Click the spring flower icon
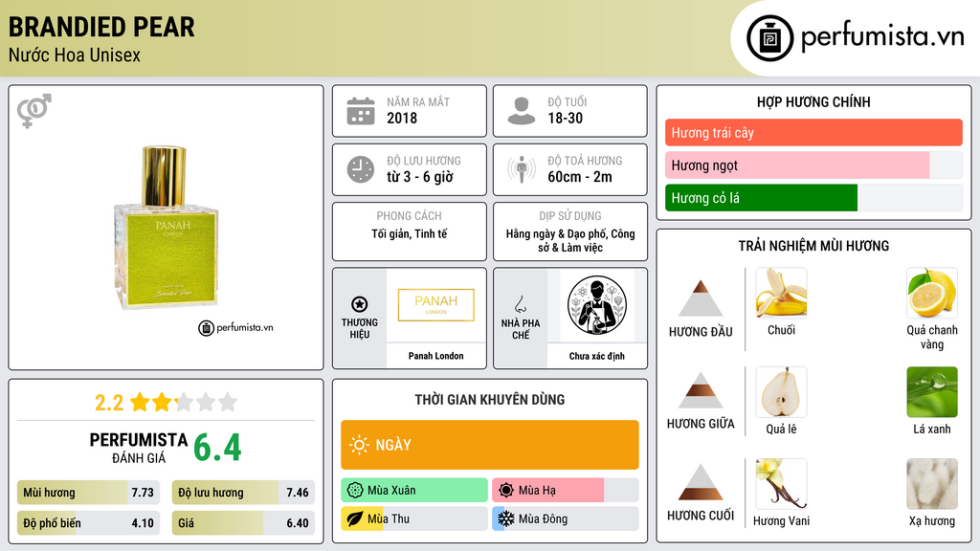 click(355, 490)
